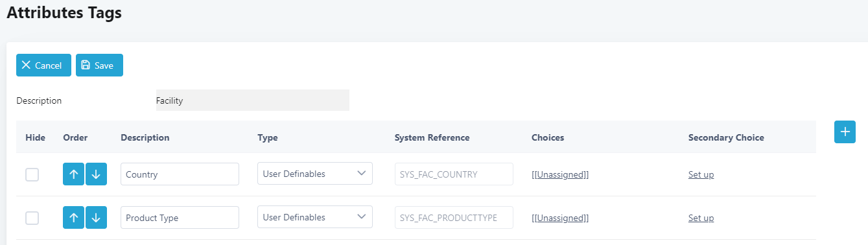Tick the Hide checkbox for Country
Screen dimensions: 868x245
click(x=32, y=174)
